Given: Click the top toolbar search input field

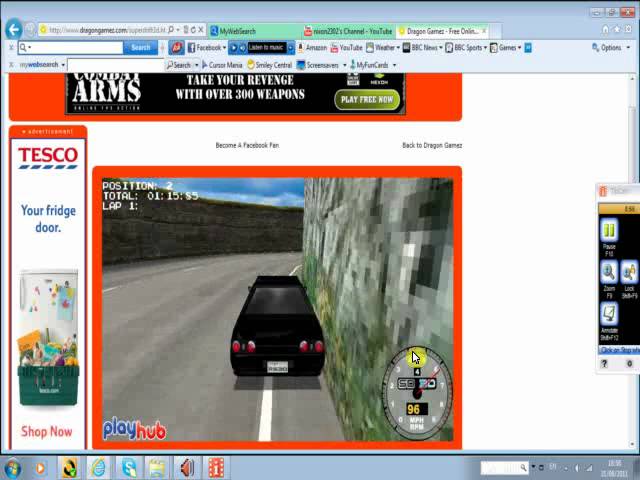Looking at the screenshot, I should click(x=71, y=48).
